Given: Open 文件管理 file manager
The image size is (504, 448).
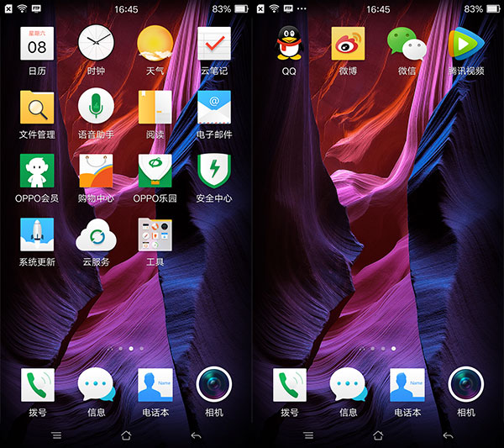Looking at the screenshot, I should point(37,107).
